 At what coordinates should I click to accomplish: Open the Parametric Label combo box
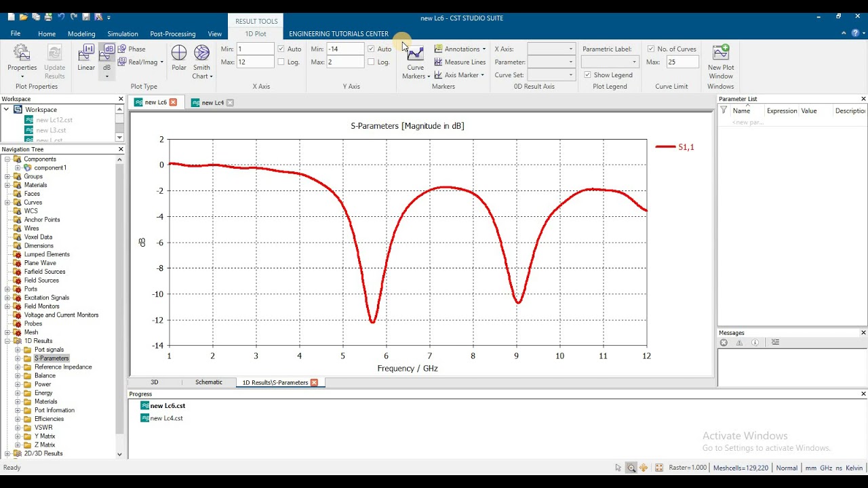click(610, 62)
